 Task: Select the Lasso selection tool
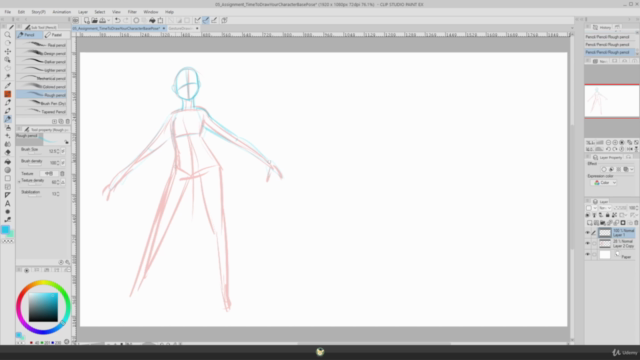(x=7, y=68)
